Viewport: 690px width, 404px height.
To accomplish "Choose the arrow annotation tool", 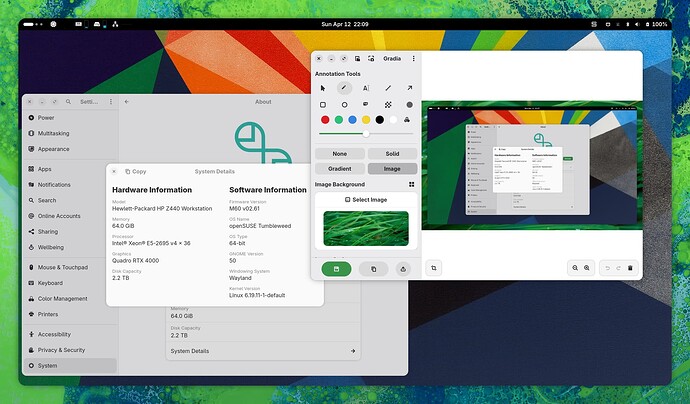I will click(x=409, y=88).
